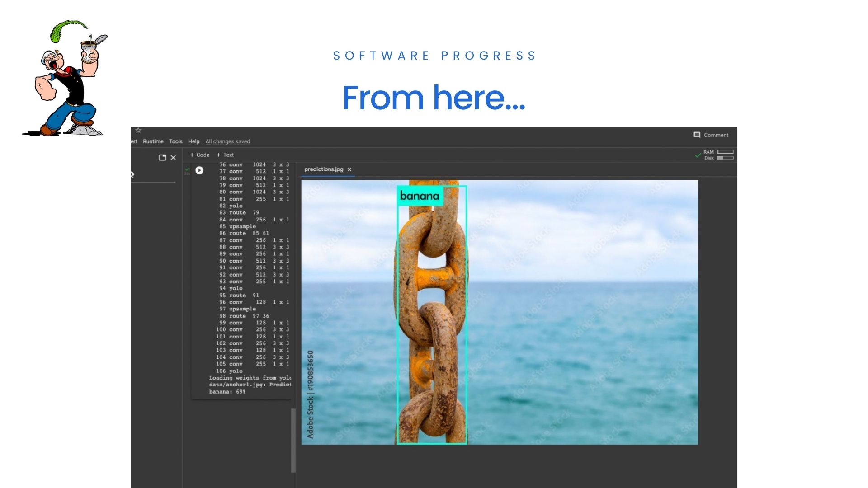Click the partially visible sidebar search icon
The width and height of the screenshot is (868, 488).
coord(132,174)
